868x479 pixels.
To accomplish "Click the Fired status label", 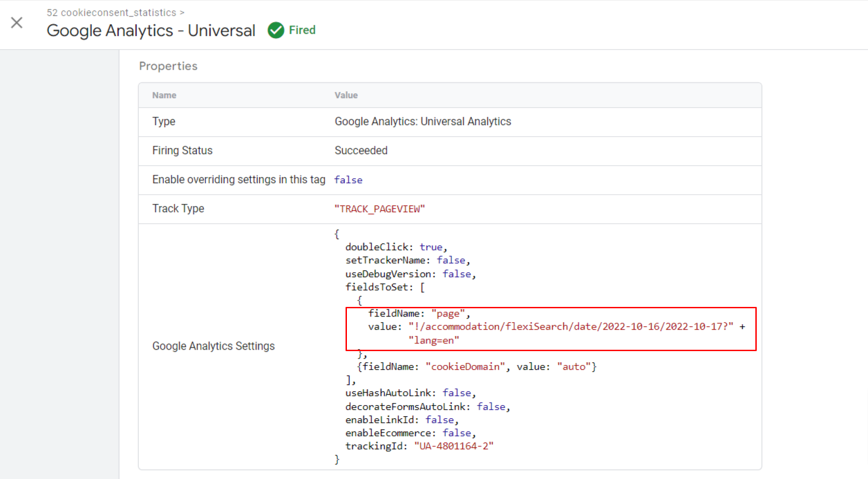I will 302,30.
